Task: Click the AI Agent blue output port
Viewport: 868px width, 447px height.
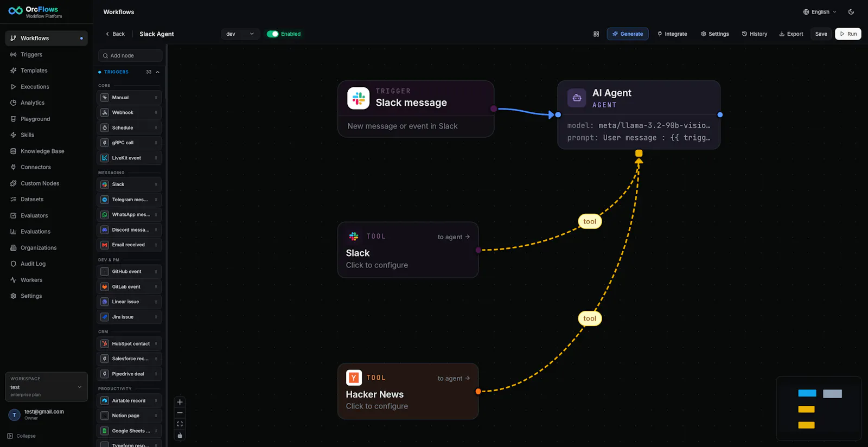Action: point(720,115)
